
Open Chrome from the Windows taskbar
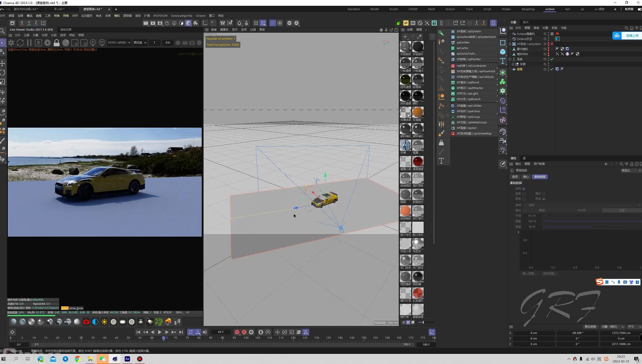pos(78,359)
